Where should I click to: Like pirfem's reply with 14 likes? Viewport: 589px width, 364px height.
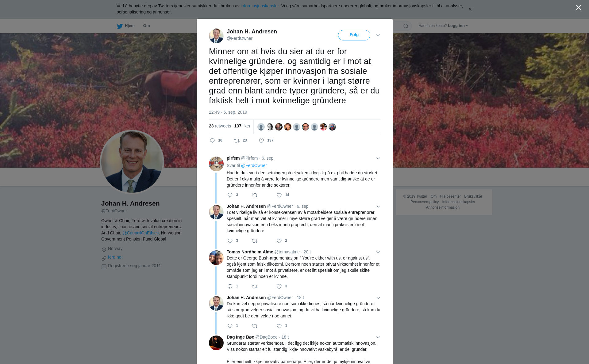pyautogui.click(x=279, y=195)
